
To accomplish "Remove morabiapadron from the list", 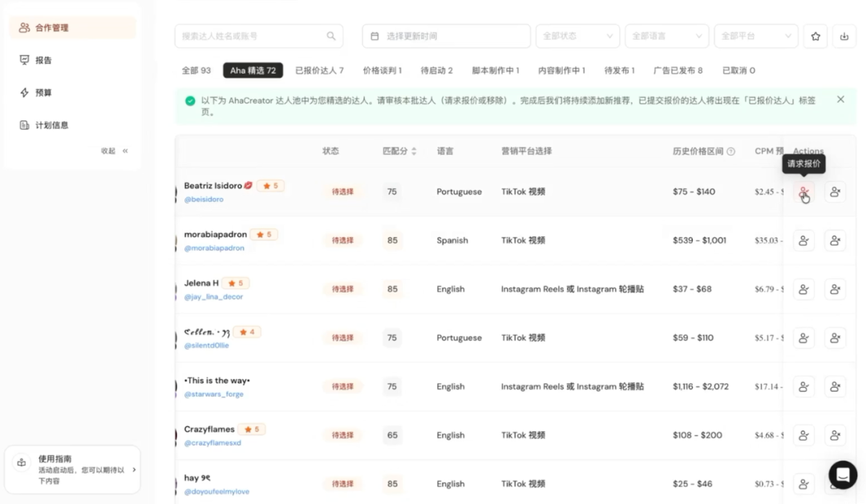I will pyautogui.click(x=835, y=240).
